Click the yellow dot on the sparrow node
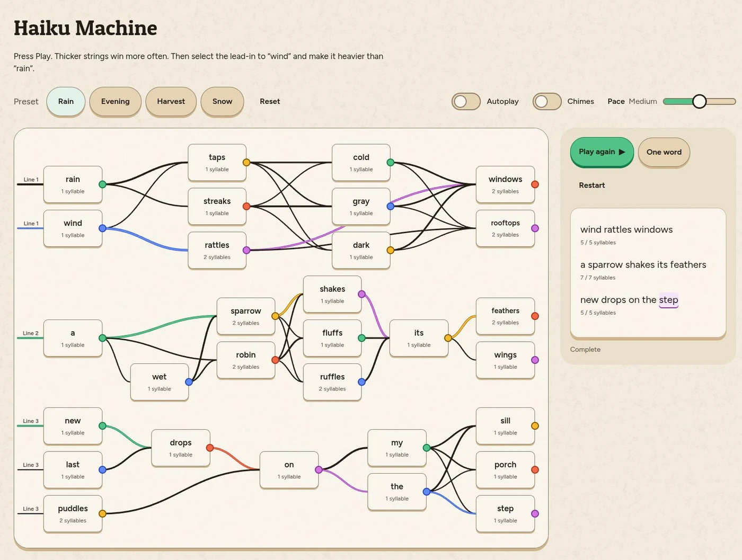742x560 pixels. pos(275,316)
